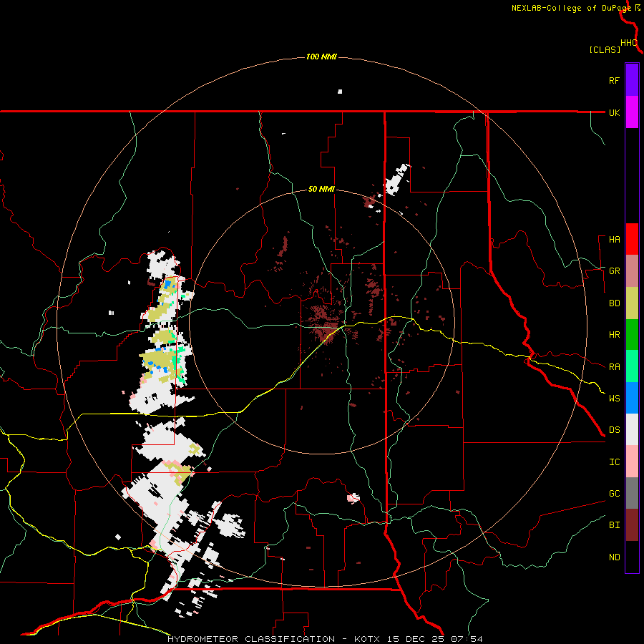
Task: Click the DS white legend swatch
Action: (x=632, y=429)
